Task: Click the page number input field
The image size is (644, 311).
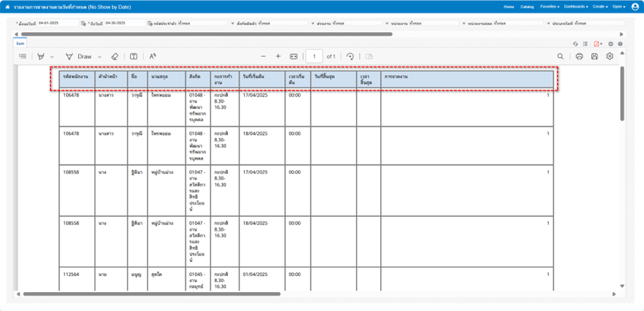Action: pyautogui.click(x=314, y=56)
